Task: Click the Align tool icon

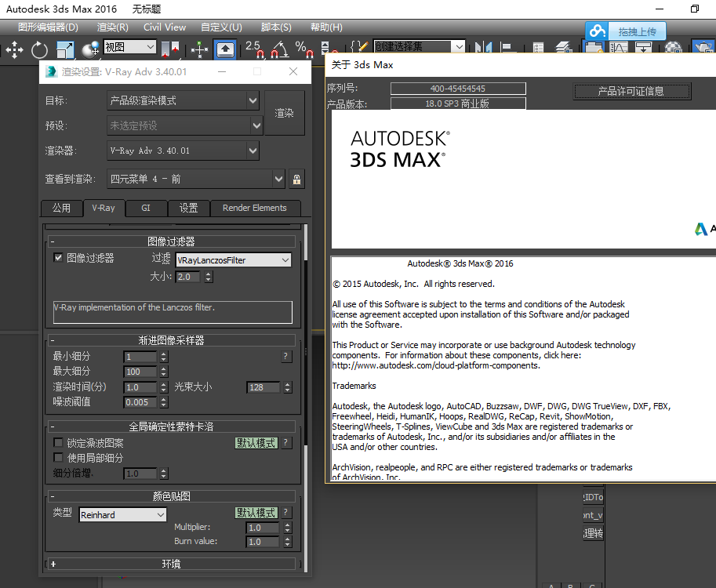Action: click(x=507, y=47)
